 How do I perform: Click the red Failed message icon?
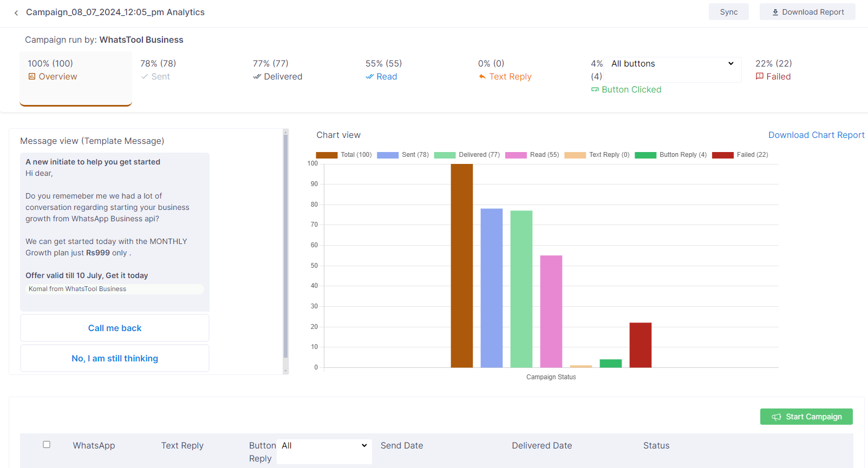[x=760, y=76]
